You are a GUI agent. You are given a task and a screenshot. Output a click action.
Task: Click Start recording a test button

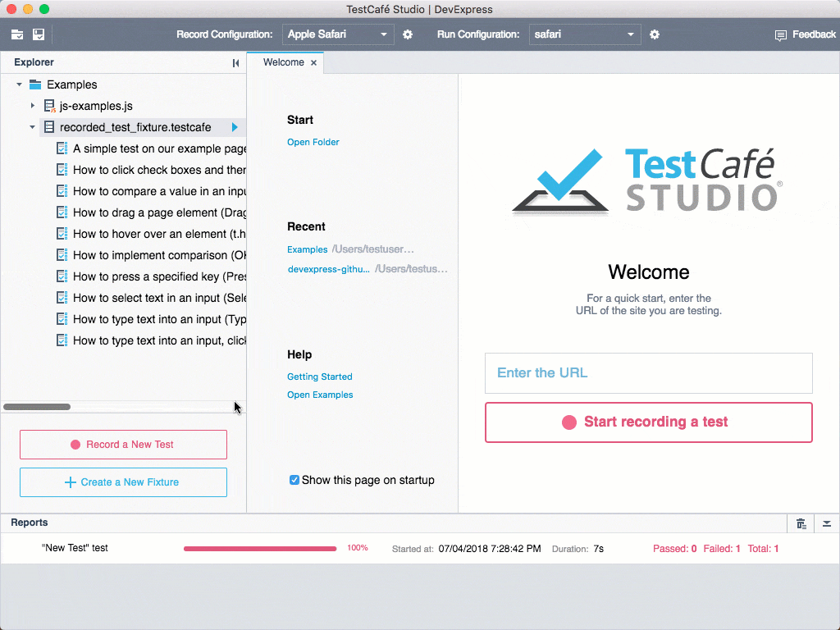pos(648,422)
